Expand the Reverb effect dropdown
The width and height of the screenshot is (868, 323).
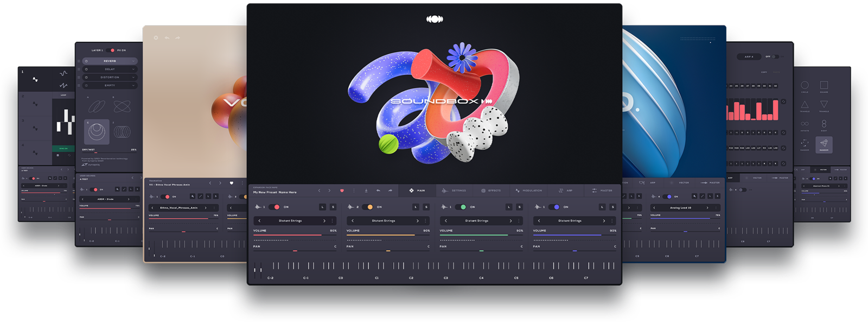pyautogui.click(x=110, y=61)
